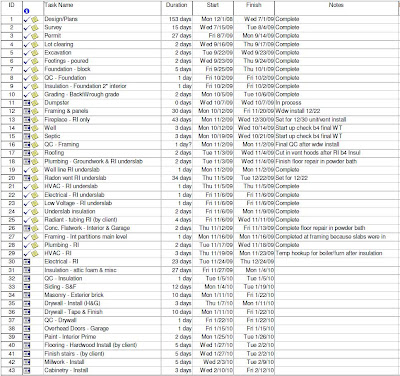
Task: Click the yellow note icon on Roofing row
Action: coord(35,153)
